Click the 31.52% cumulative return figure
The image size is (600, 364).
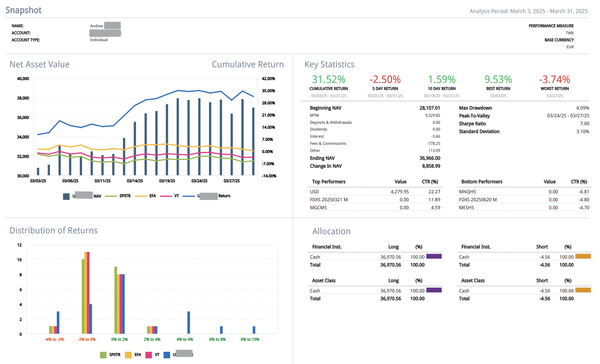coord(329,79)
